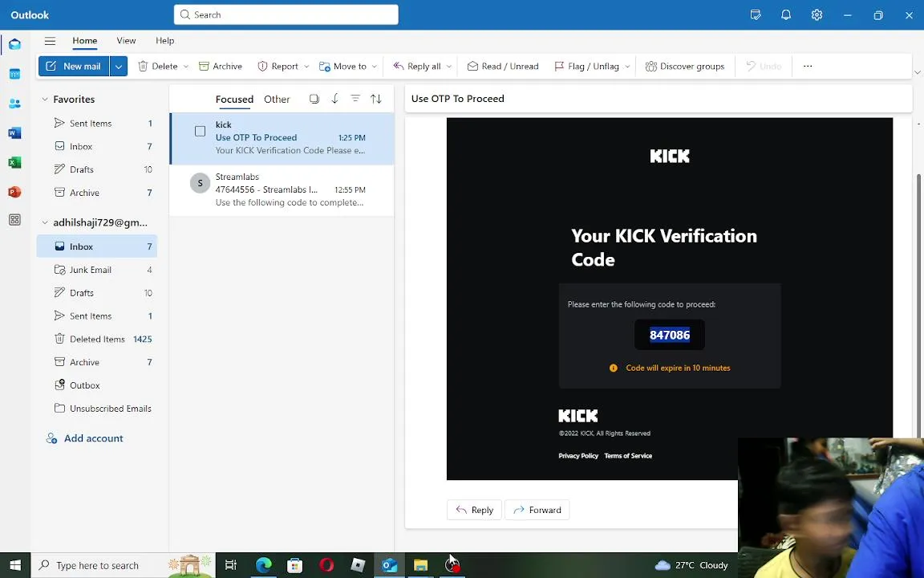This screenshot has width=924, height=578.
Task: Open the notifications bell
Action: click(786, 14)
